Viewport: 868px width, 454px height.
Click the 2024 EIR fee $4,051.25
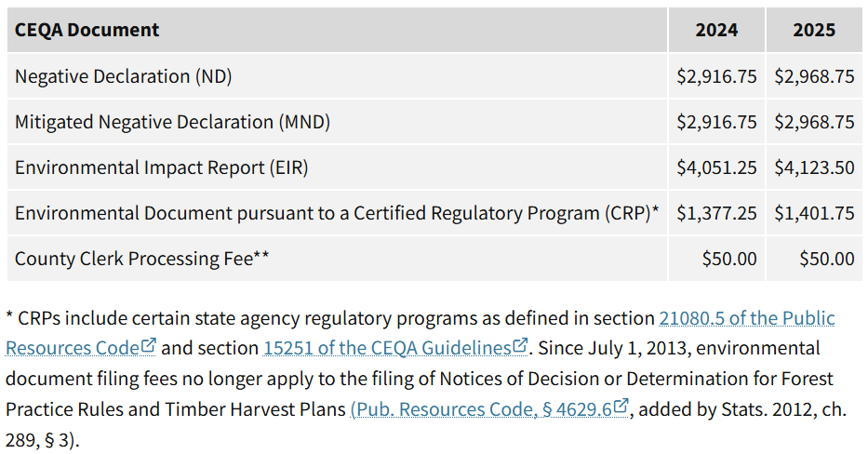(x=716, y=167)
